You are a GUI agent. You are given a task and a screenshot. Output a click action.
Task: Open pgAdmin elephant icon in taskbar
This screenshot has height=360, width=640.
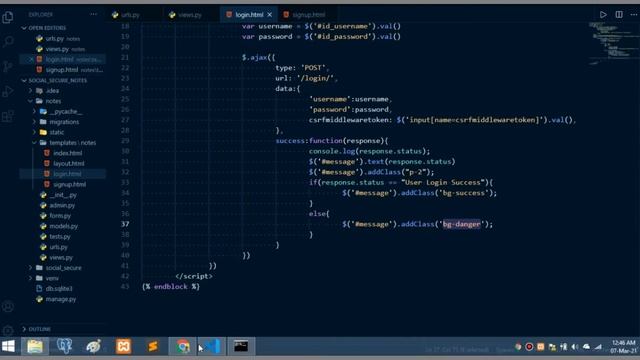[64, 347]
